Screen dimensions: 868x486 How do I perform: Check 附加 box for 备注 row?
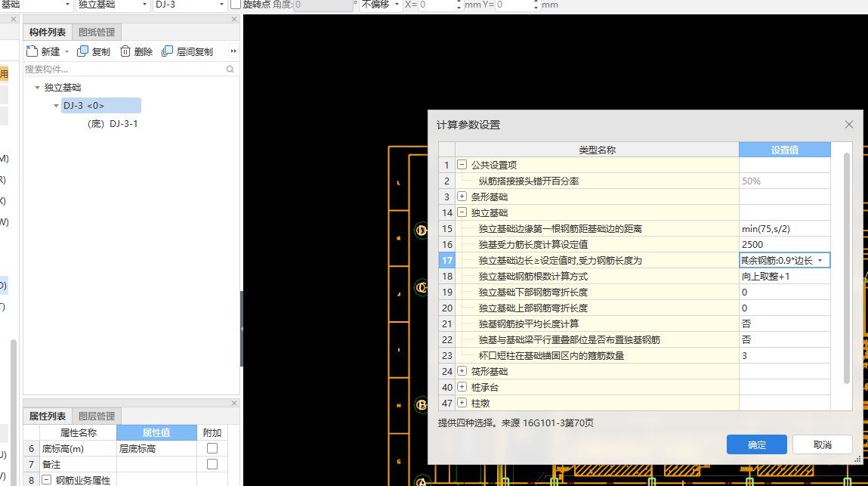[x=212, y=464]
